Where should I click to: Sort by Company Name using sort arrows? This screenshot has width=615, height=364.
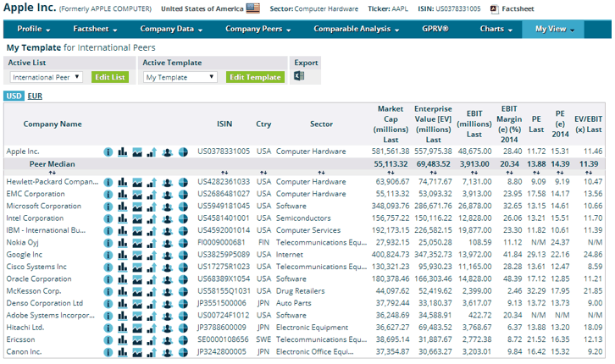[x=53, y=173]
